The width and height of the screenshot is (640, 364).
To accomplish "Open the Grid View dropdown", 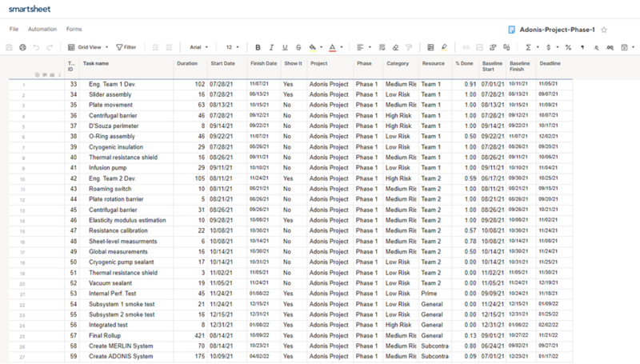I will (88, 47).
